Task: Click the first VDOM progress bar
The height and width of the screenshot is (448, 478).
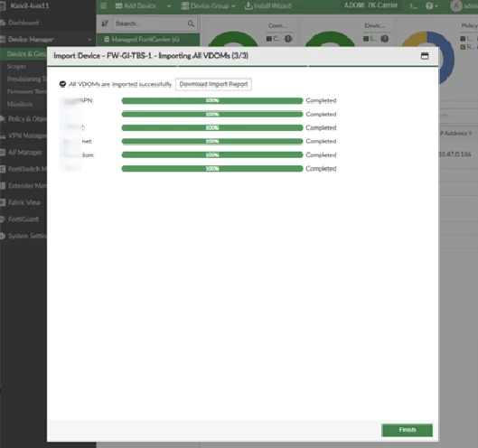Action: click(x=211, y=100)
